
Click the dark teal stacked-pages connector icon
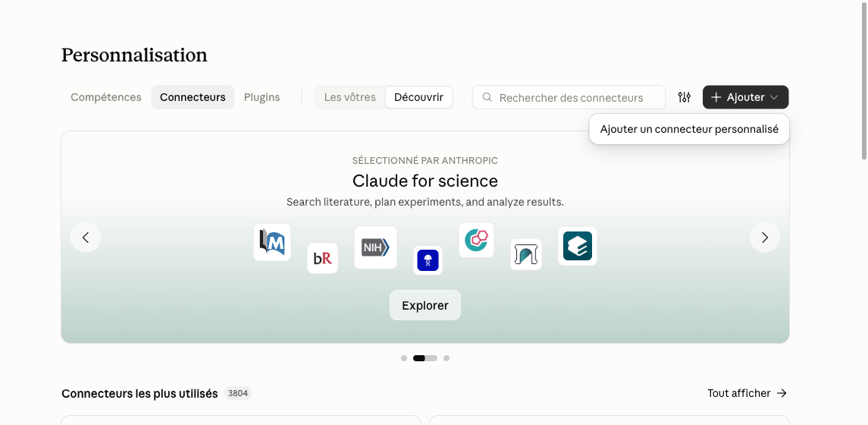coord(578,246)
